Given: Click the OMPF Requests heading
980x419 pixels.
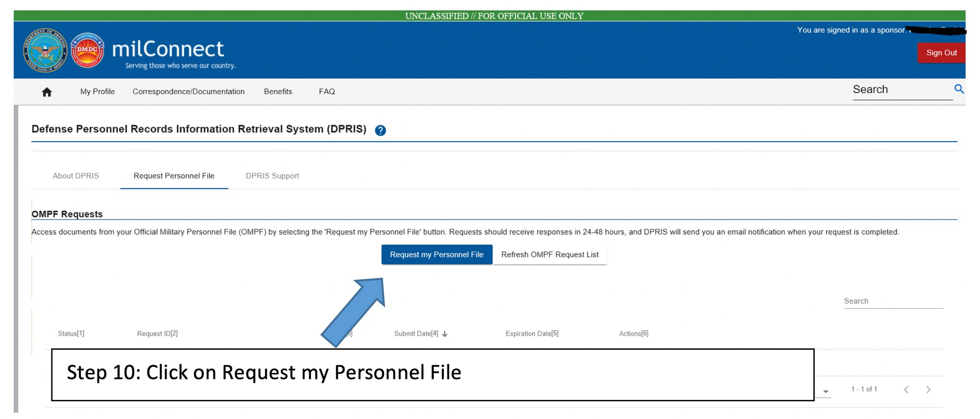Looking at the screenshot, I should [x=67, y=214].
